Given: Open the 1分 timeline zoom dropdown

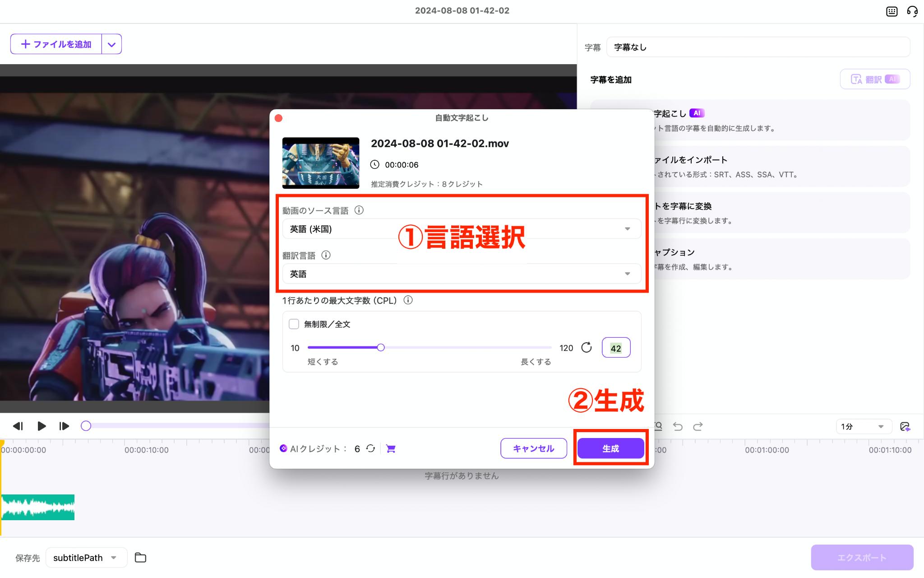Looking at the screenshot, I should tap(863, 426).
